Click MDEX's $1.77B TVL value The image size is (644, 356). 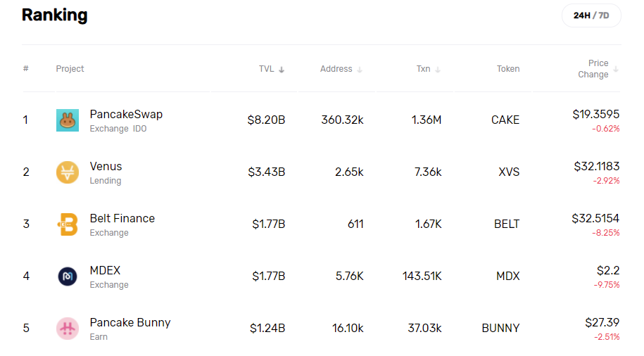[x=269, y=276]
